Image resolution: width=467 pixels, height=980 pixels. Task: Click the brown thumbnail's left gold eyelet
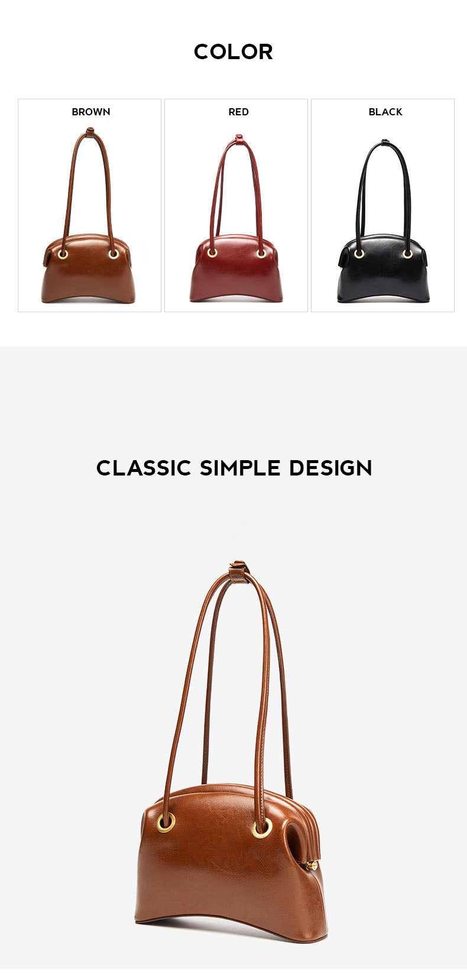coord(63,254)
